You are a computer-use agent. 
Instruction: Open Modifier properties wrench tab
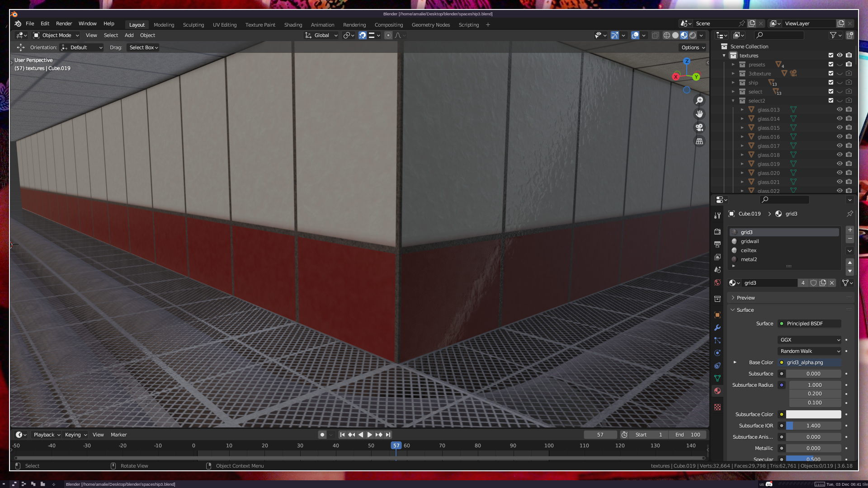717,328
